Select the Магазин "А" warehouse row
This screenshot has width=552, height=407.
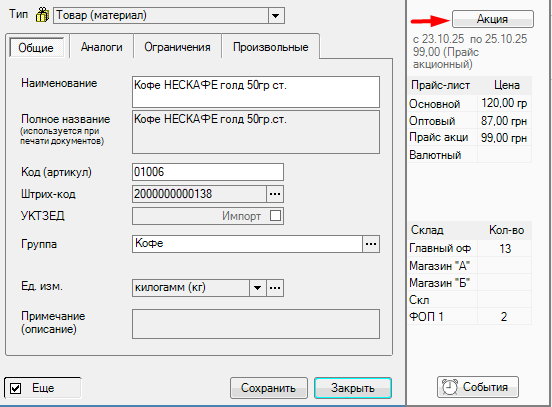pyautogui.click(x=470, y=265)
